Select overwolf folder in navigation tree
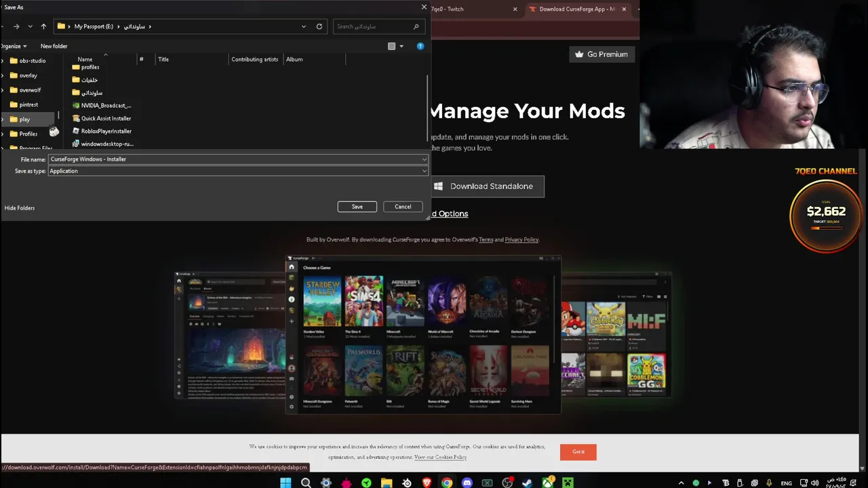 [x=25, y=89]
